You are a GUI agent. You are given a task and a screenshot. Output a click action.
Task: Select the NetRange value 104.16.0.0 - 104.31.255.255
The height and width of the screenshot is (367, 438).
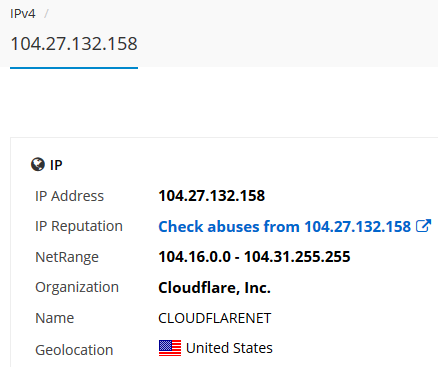(254, 257)
